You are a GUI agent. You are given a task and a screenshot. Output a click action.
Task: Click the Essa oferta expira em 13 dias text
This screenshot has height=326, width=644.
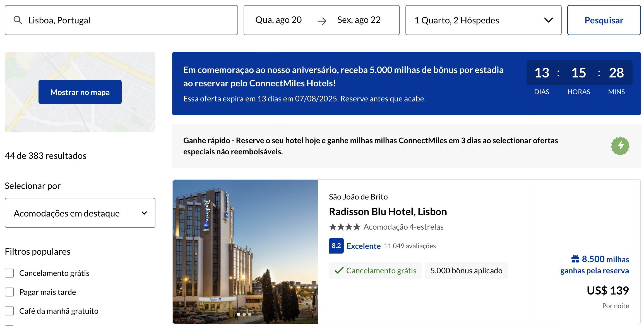coord(304,99)
